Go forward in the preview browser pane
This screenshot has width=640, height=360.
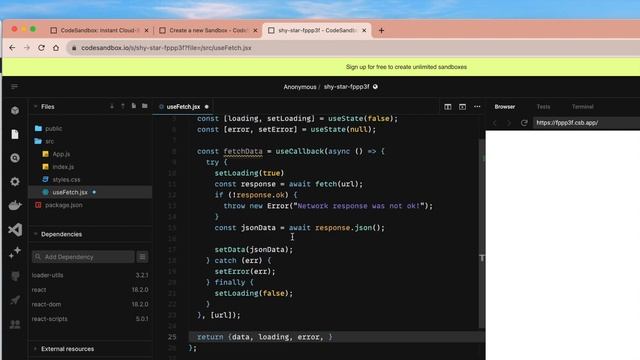[509, 122]
